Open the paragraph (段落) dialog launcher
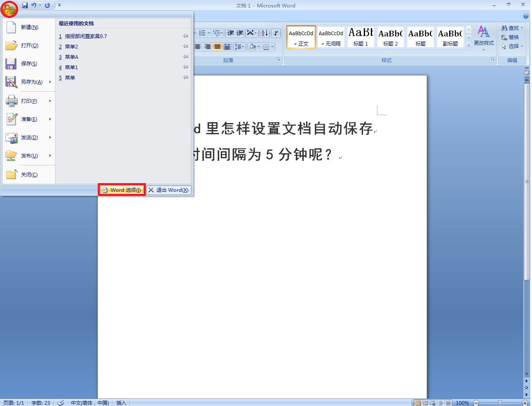 [x=279, y=60]
